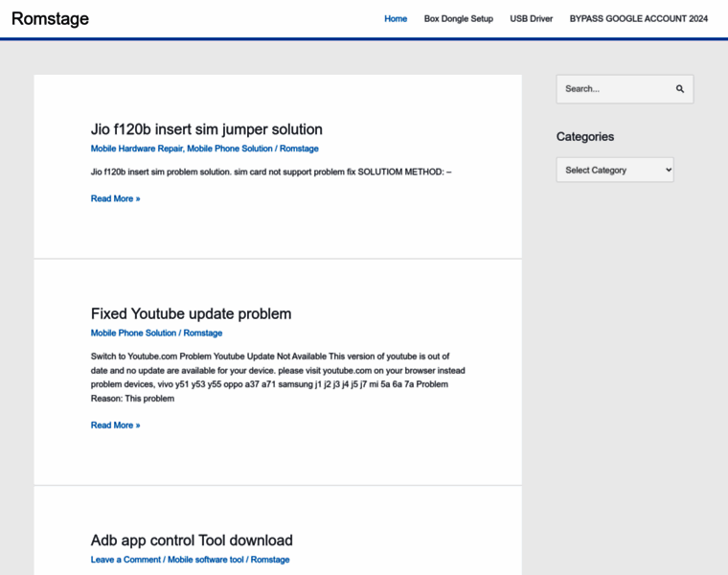Open Jio f120b insert sim jumper solution post

[206, 129]
